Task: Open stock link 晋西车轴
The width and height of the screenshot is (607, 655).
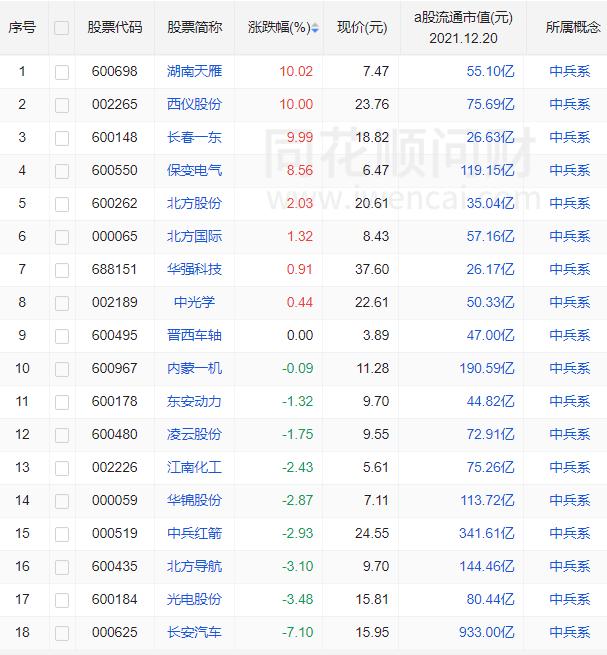Action: coord(194,335)
